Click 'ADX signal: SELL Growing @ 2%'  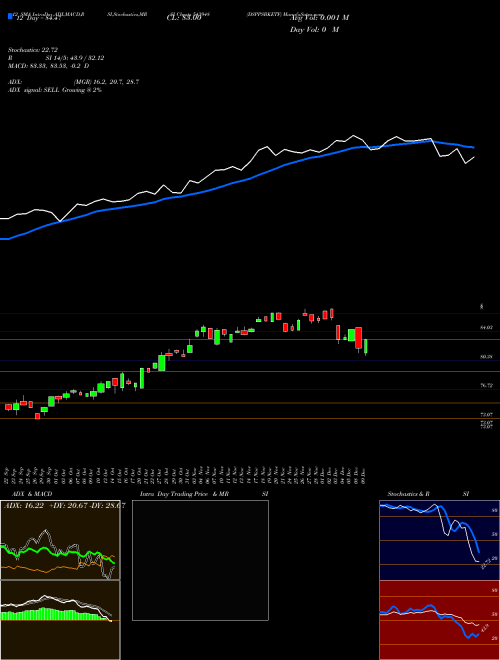pyautogui.click(x=55, y=90)
